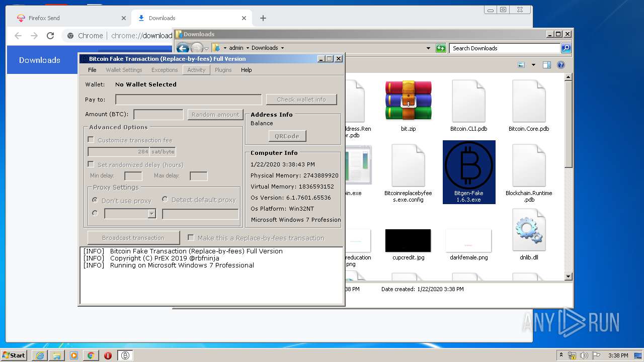Screen dimensions: 644x362
Task: Click Explorer back navigation arrow
Action: pos(183,48)
